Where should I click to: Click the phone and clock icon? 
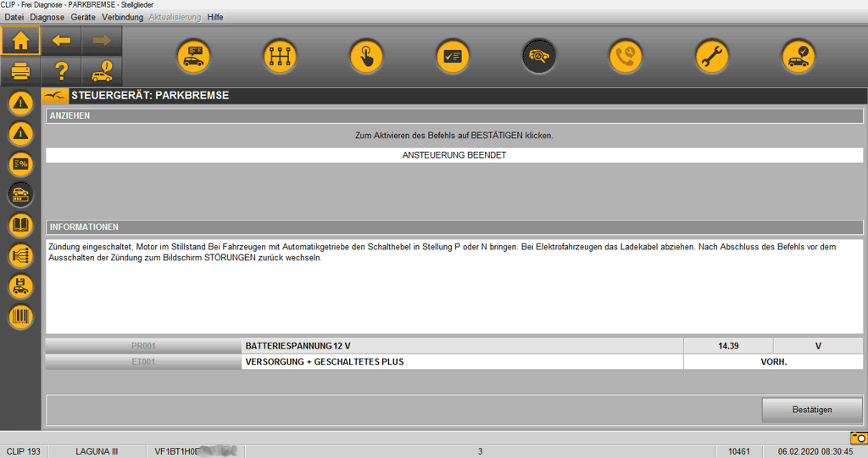tap(625, 57)
